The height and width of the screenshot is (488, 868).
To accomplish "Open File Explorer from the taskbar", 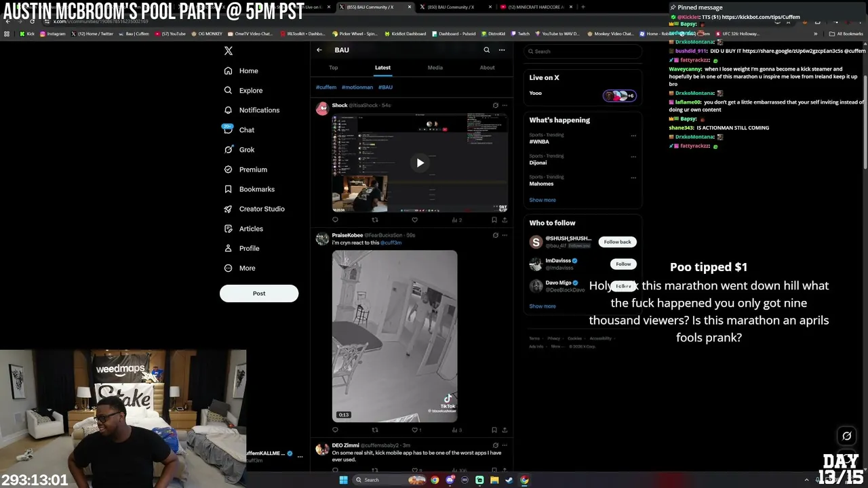I will coord(494,480).
